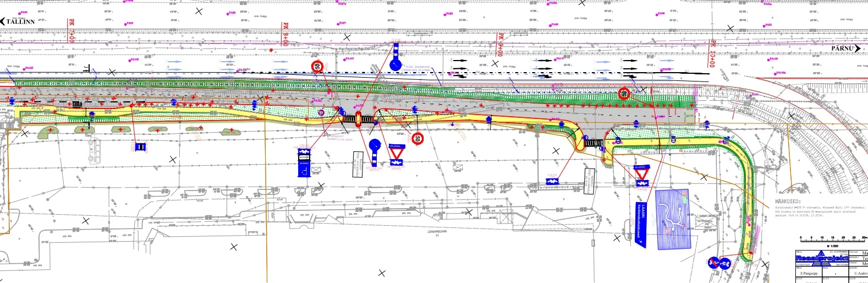
Task: Click the central give way triangle sign
Action: (396, 153)
